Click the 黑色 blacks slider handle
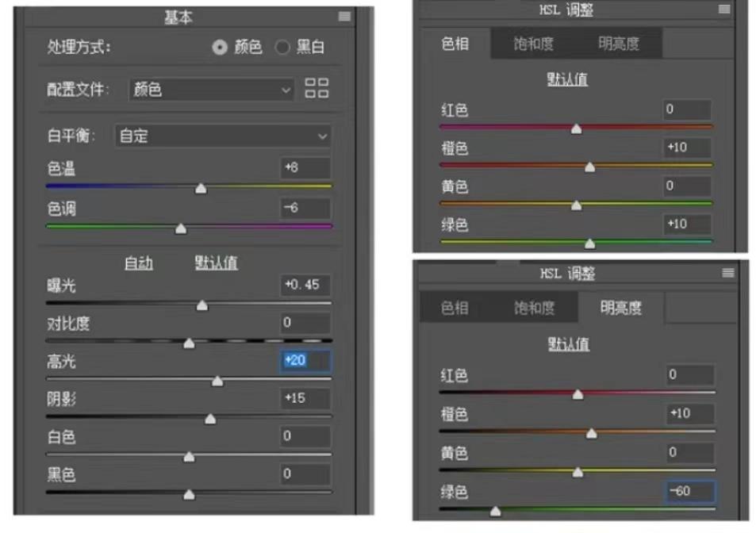756x533 pixels. 189,494
